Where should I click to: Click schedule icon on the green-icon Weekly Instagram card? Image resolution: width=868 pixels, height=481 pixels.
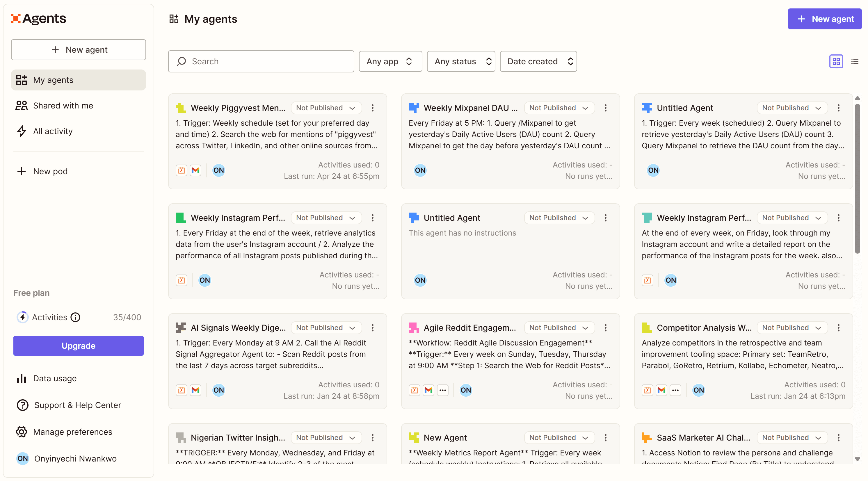pos(181,280)
